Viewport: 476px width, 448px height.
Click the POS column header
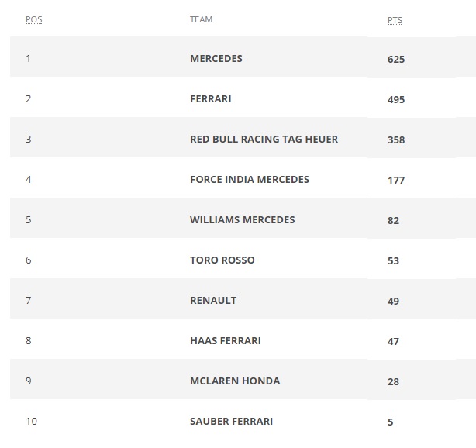pyautogui.click(x=33, y=19)
